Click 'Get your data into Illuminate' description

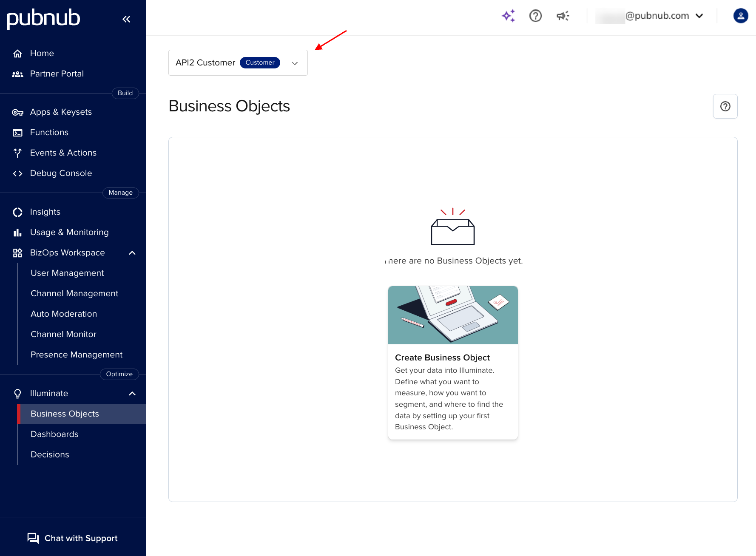pos(449,399)
